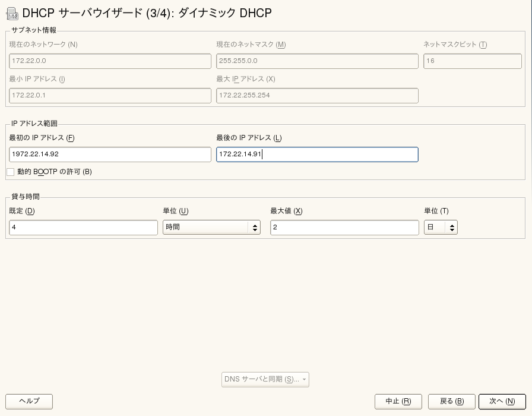The image size is (532, 416).
Task: Click the 中止 button
Action: coord(398,401)
